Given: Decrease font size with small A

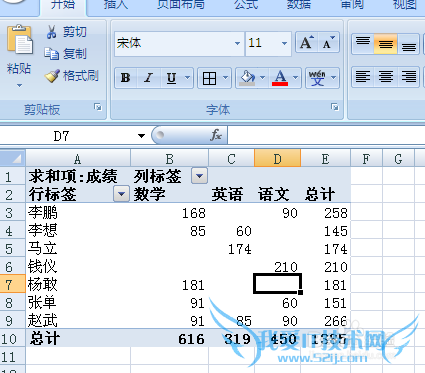Looking at the screenshot, I should [x=328, y=43].
